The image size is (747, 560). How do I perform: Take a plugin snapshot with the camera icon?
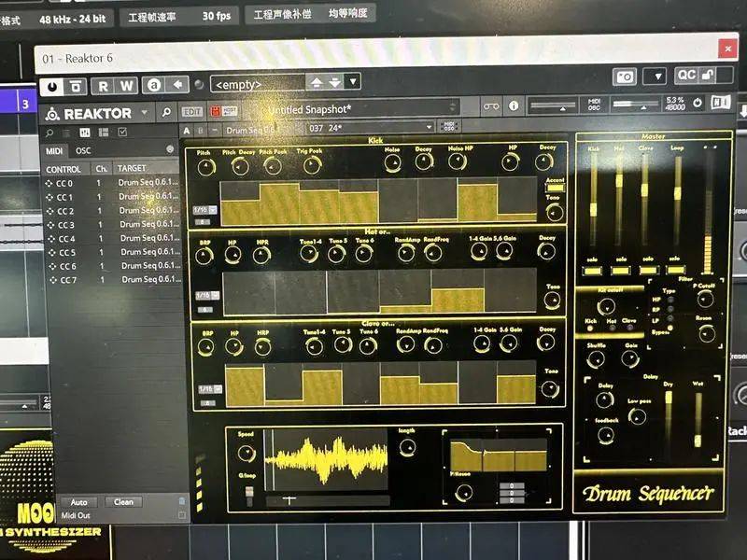(x=625, y=77)
